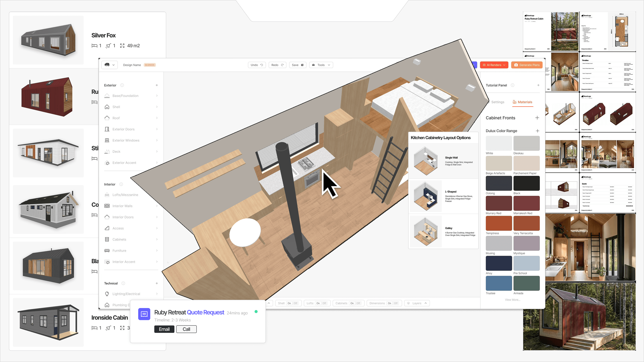Viewport: 644px width, 362px height.
Task: Click Email on the Ruby Retreat quote
Action: tap(164, 329)
